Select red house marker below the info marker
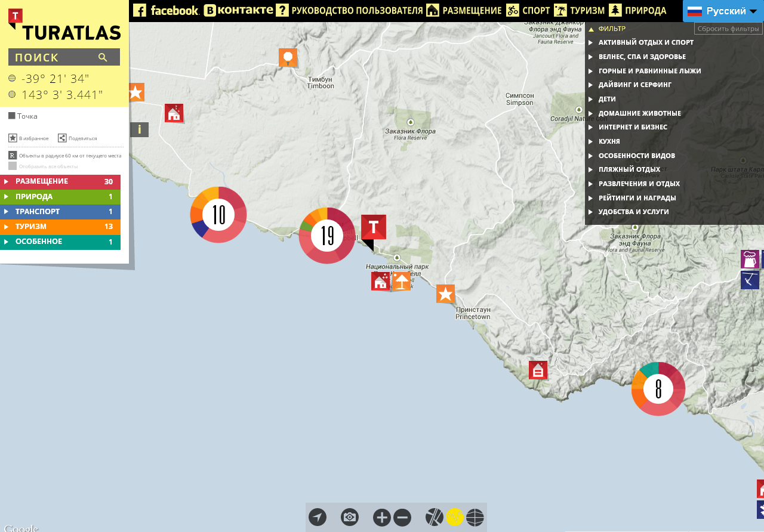The image size is (764, 532). coord(174,113)
